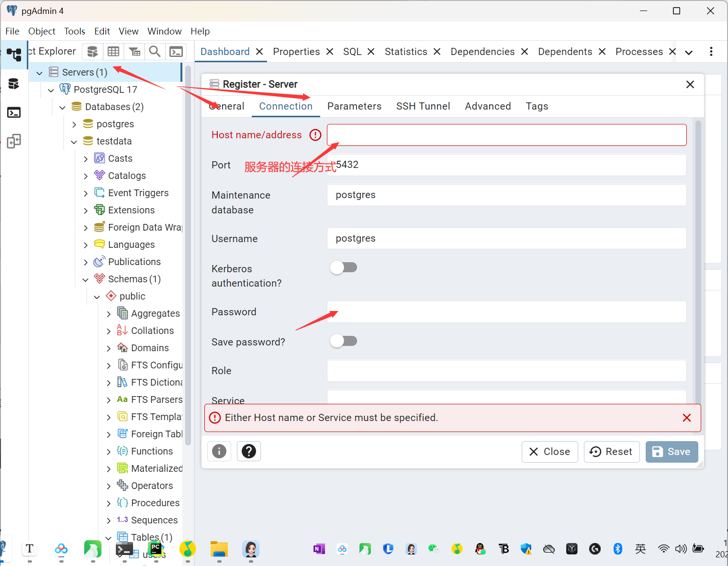The width and height of the screenshot is (728, 566).
Task: Open the File Explorer taskbar icon
Action: [x=219, y=548]
